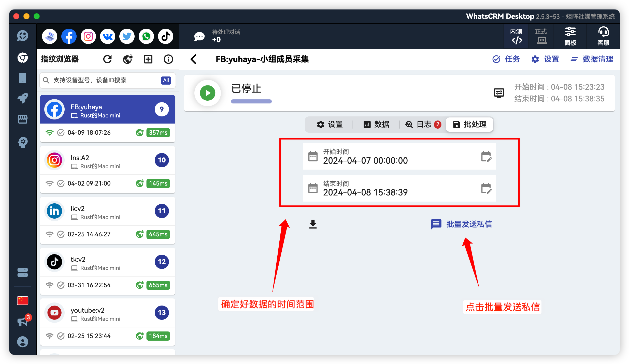Viewport: 629px width, 364px height.
Task: Open the WhatsApp platform icon
Action: (x=146, y=36)
